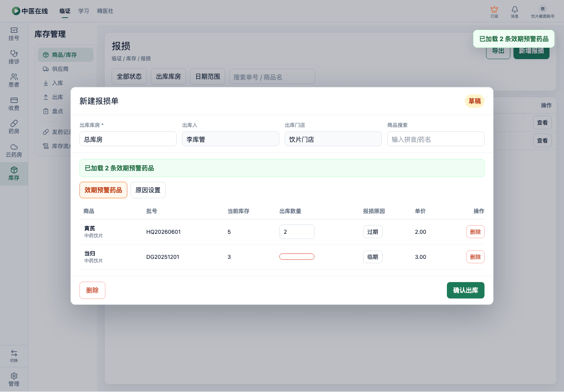The height and width of the screenshot is (392, 564).
Task: Click the 库存 breadcrumb link
Action: (131, 58)
